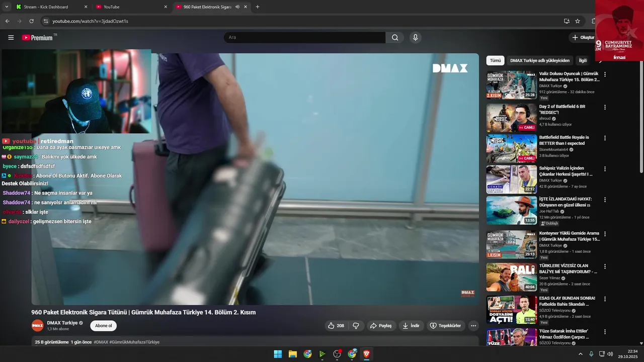This screenshot has width=644, height=362.
Task: Open options for Esas Olay Bundan Sonra video
Action: (605, 299)
